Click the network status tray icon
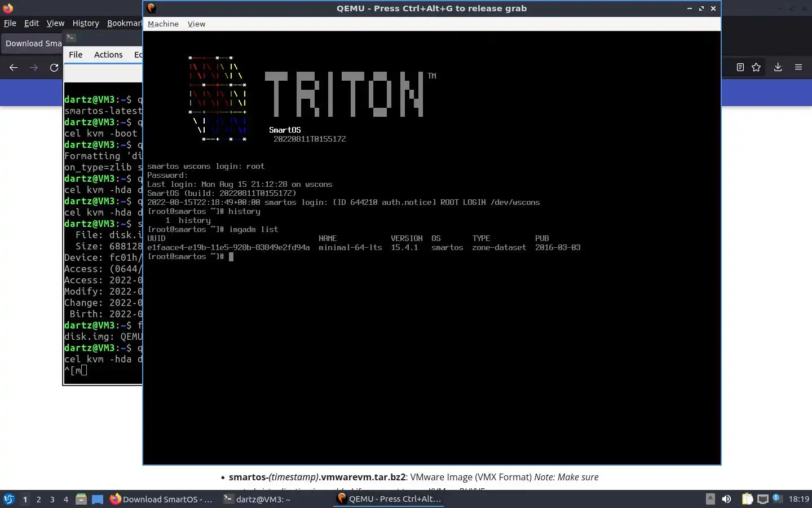Screen dimensions: 812x508 (762, 499)
